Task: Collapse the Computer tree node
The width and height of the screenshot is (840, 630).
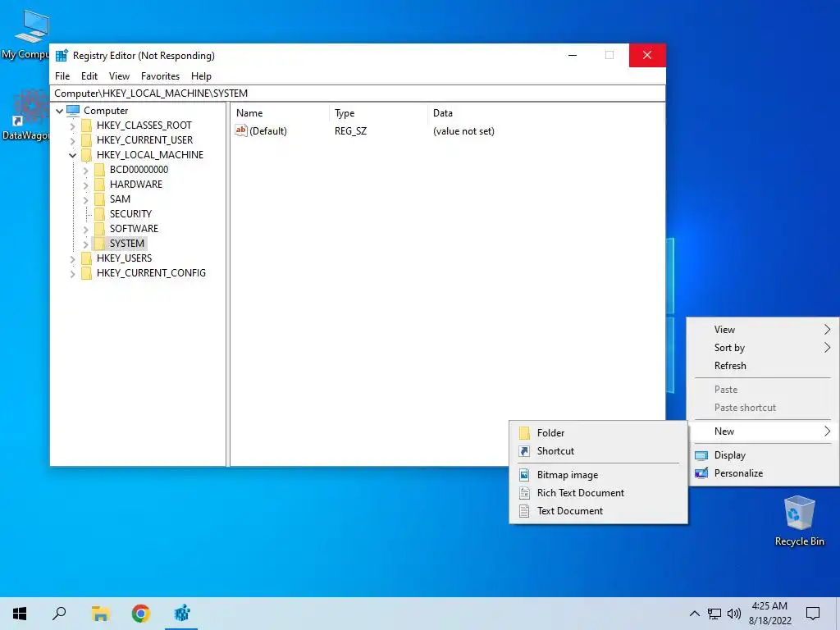Action: [59, 111]
